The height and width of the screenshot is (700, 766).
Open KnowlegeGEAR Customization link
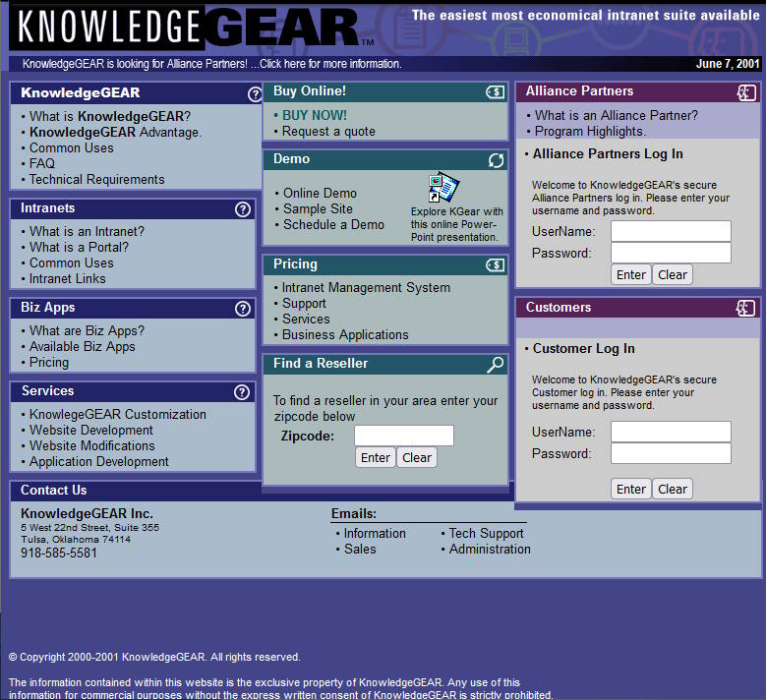click(x=118, y=414)
